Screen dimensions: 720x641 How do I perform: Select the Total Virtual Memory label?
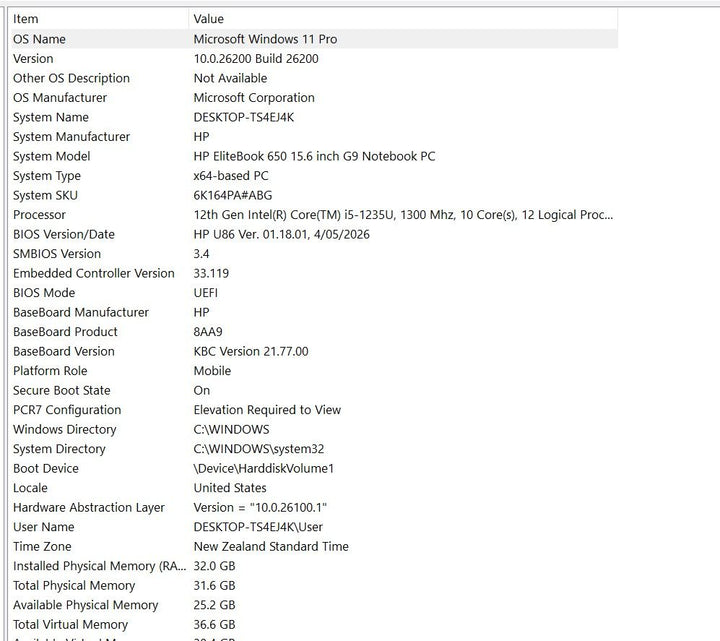click(70, 624)
